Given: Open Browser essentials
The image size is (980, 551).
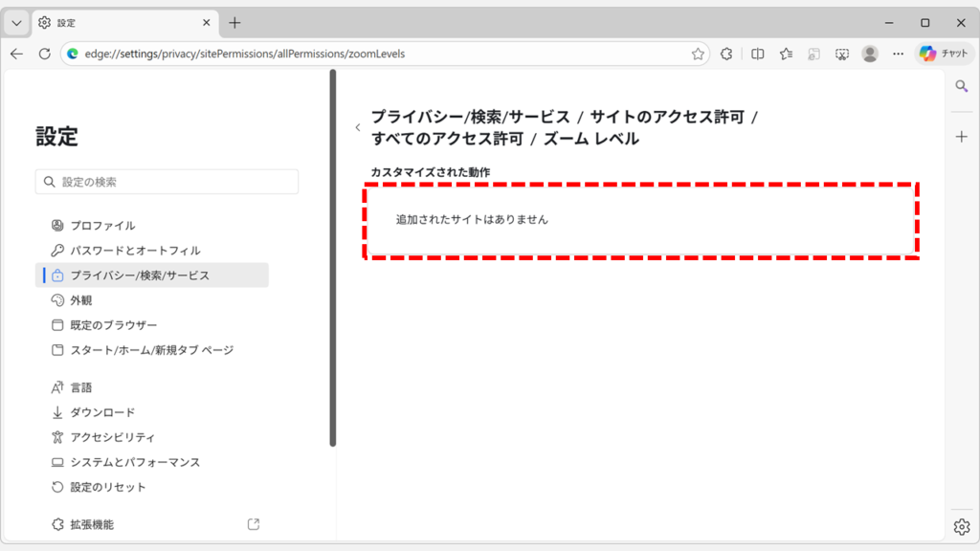Looking at the screenshot, I should click(x=727, y=55).
